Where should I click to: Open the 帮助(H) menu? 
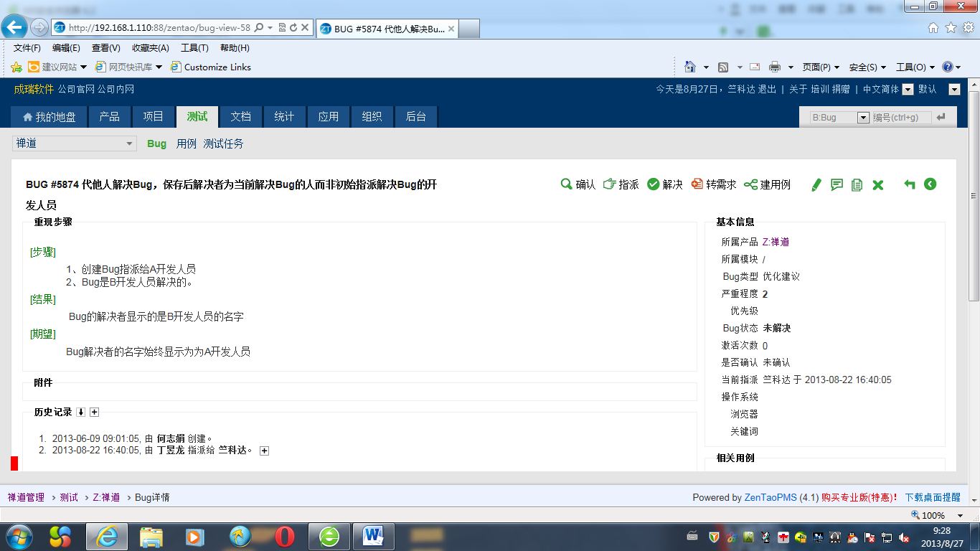(235, 48)
